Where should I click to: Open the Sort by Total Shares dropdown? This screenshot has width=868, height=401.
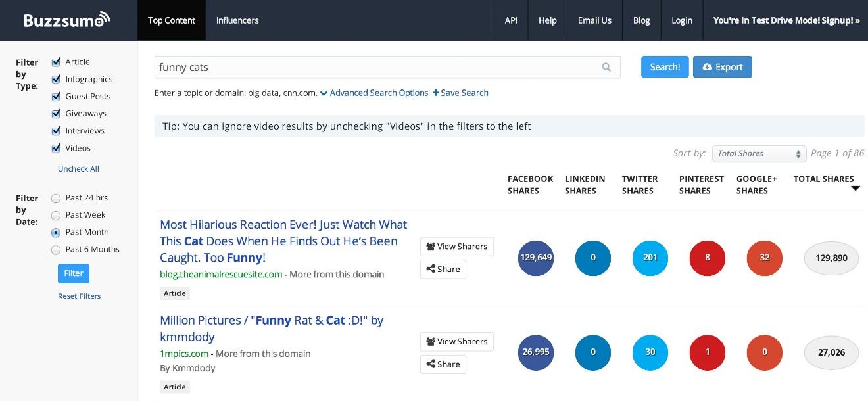[759, 154]
